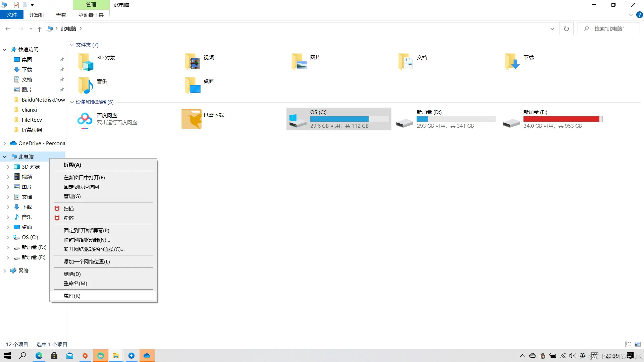The width and height of the screenshot is (644, 362).
Task: Click 管理(G) in the context menu
Action: [x=72, y=196]
